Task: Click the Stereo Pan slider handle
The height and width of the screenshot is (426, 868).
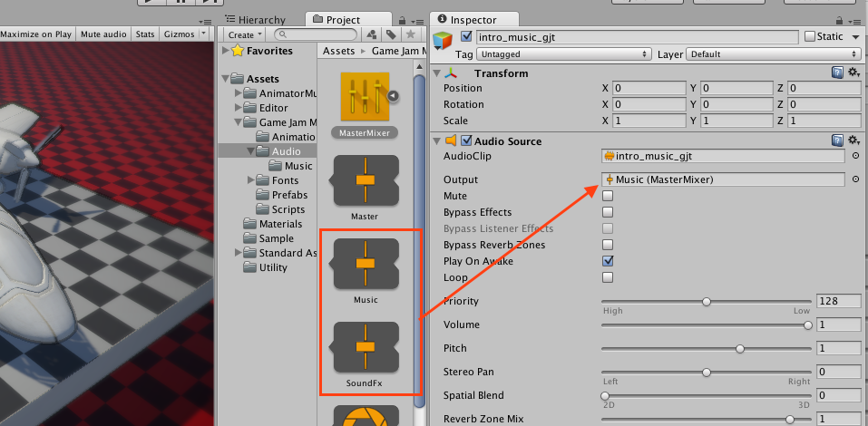Action: coord(707,373)
